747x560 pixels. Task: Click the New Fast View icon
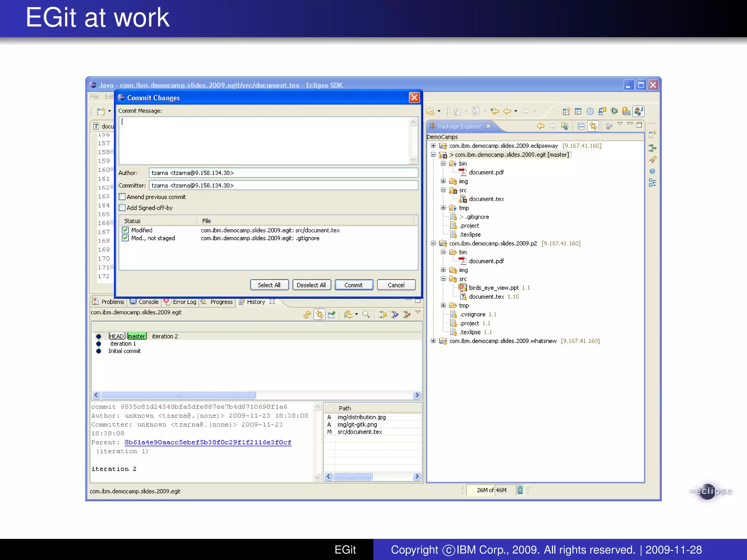click(x=653, y=135)
